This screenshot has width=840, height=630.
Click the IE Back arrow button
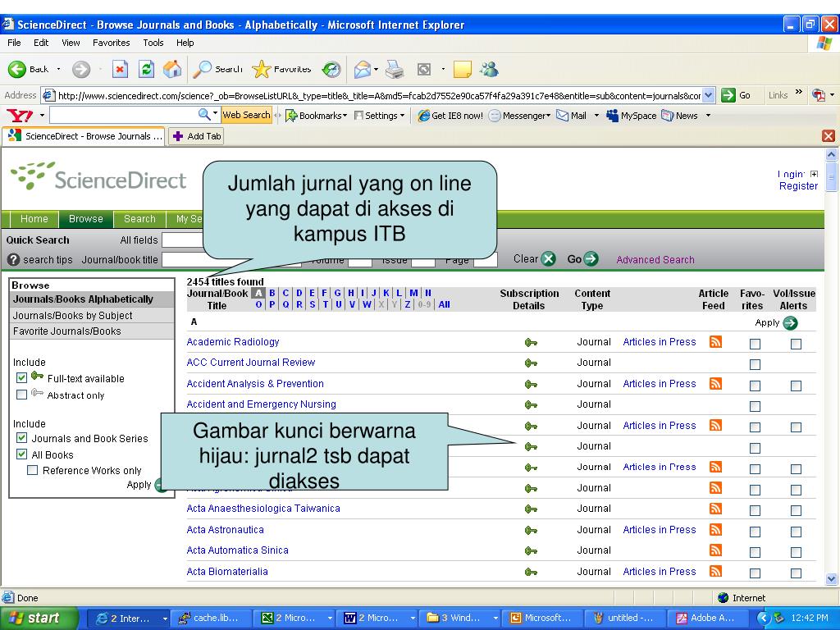[x=16, y=69]
